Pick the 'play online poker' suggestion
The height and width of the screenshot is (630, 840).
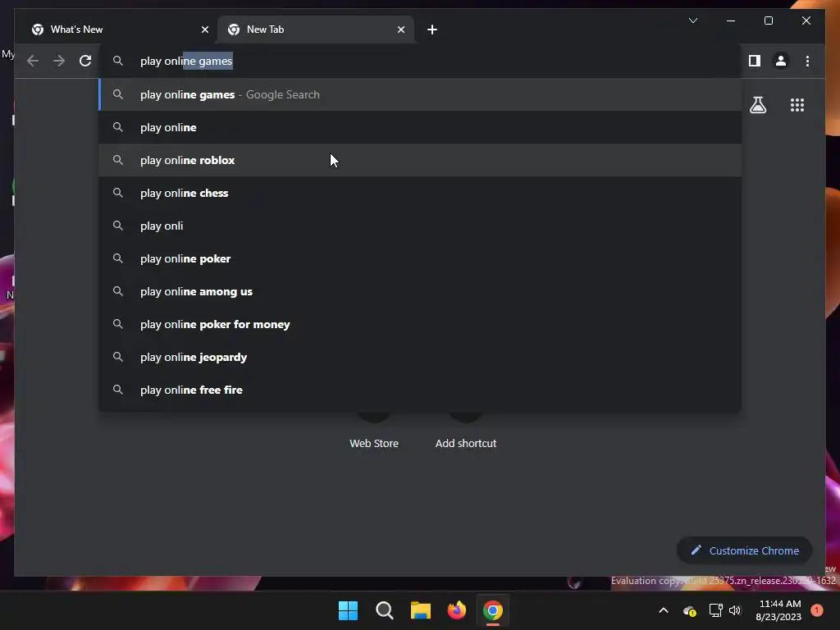(x=421, y=258)
